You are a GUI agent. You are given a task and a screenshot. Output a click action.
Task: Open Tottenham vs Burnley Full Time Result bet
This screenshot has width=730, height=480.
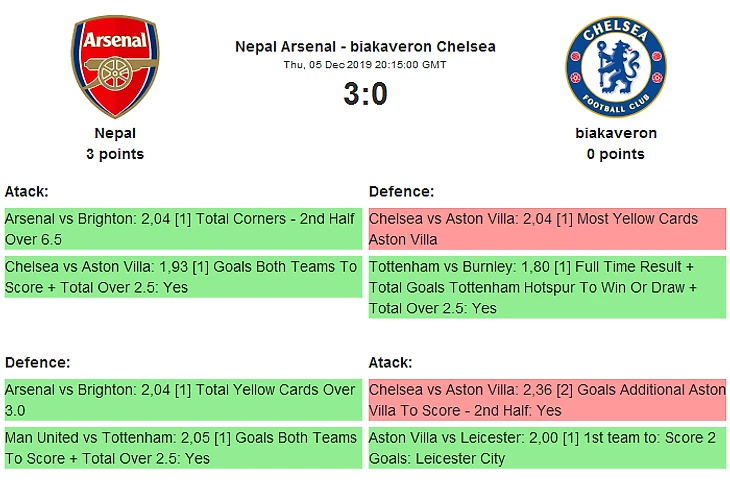(x=547, y=287)
